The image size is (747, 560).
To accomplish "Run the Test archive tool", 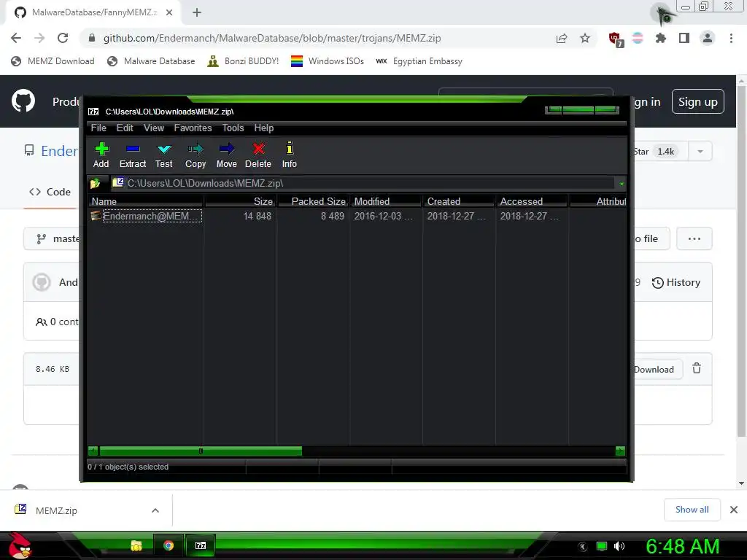I will (164, 155).
